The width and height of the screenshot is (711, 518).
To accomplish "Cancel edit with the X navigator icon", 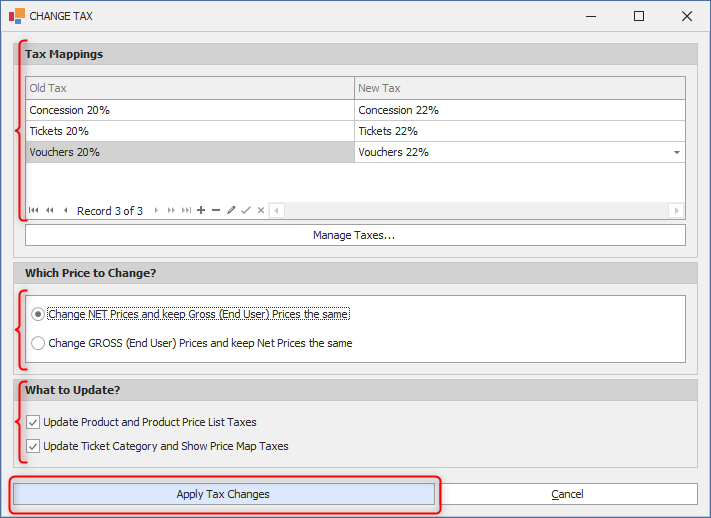I will click(x=261, y=210).
